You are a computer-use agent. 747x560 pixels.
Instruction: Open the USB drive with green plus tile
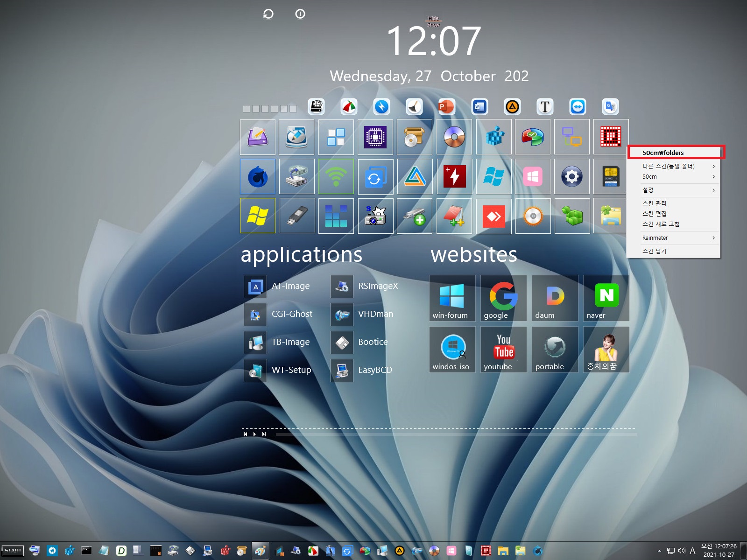(415, 216)
